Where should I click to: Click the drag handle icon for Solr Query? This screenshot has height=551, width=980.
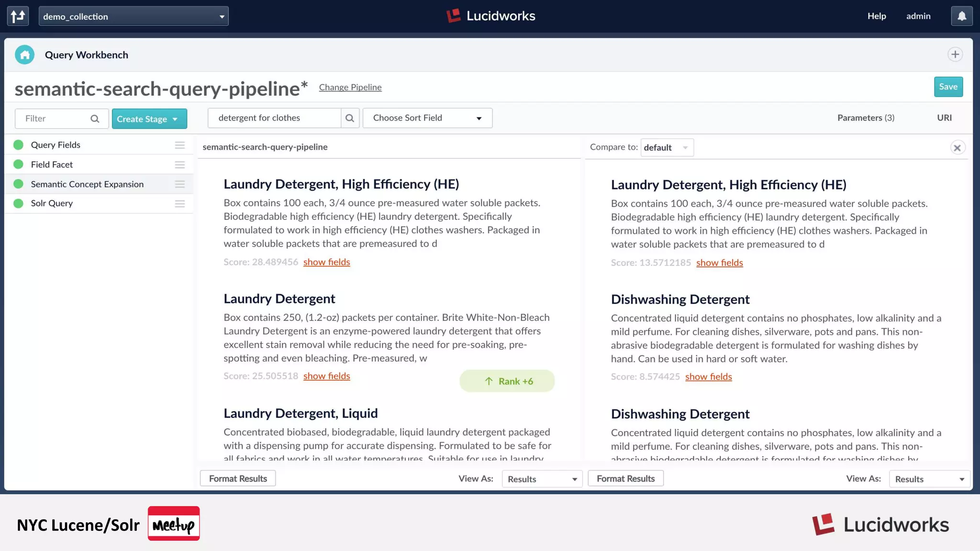pos(180,204)
